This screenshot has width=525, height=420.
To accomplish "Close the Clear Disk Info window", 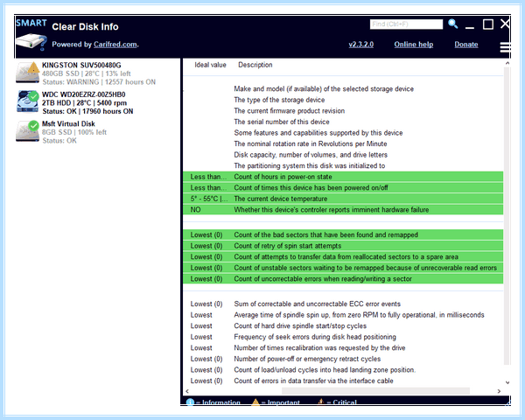I will tap(505, 24).
